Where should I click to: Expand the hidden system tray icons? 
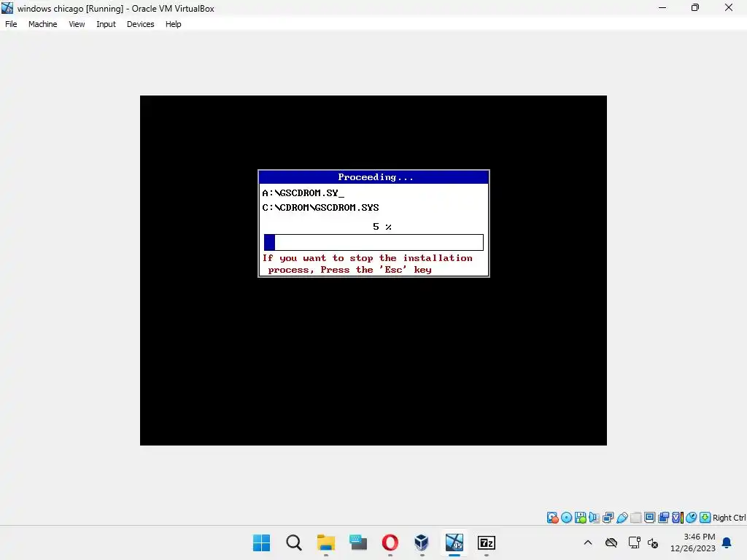[588, 542]
